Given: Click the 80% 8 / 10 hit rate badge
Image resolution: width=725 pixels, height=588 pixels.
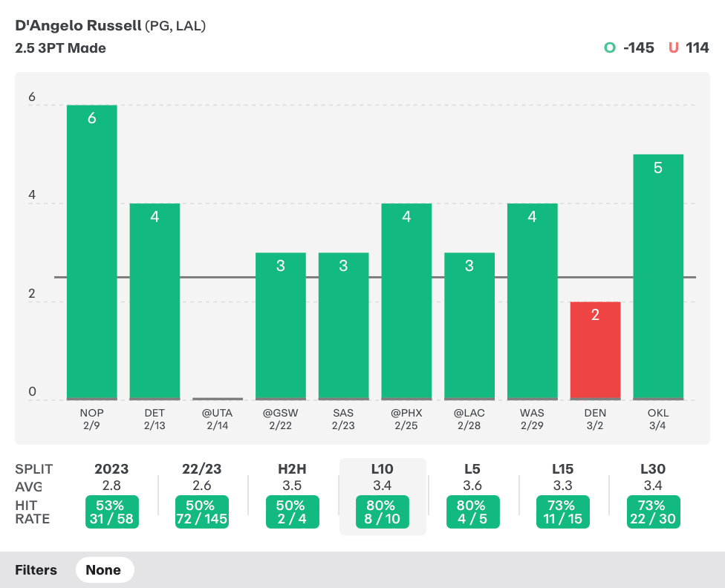Looking at the screenshot, I should click(383, 512).
